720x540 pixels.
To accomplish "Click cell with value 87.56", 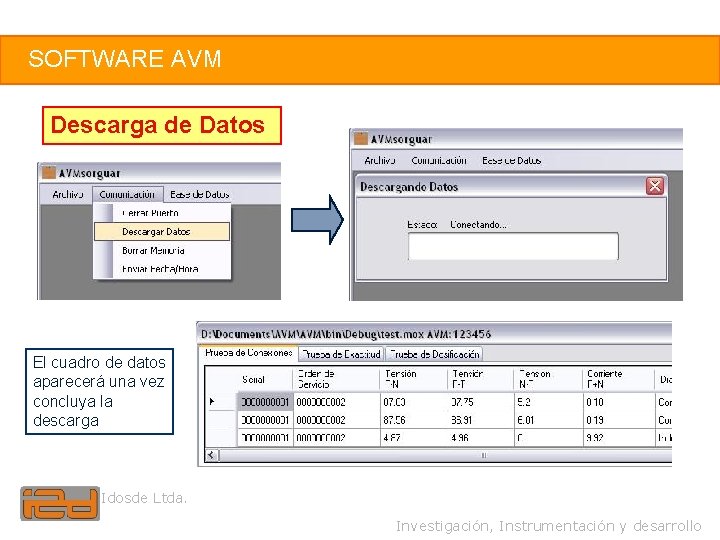I will click(414, 420).
